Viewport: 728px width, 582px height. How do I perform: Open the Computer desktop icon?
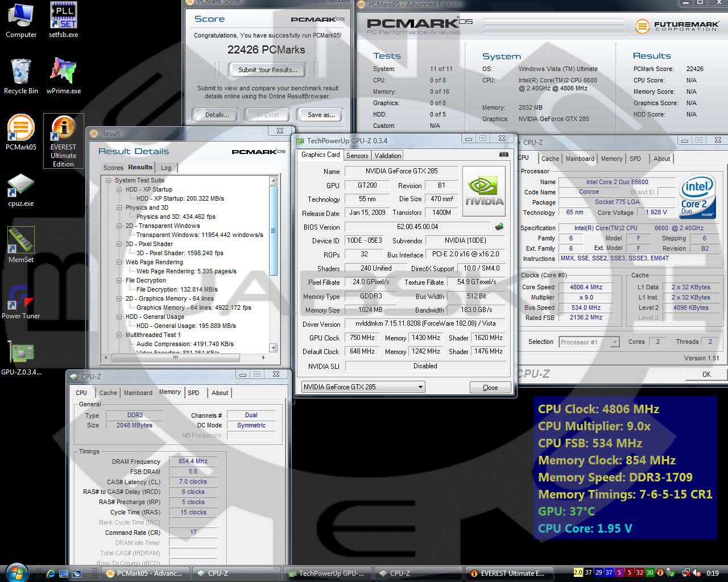(21, 20)
